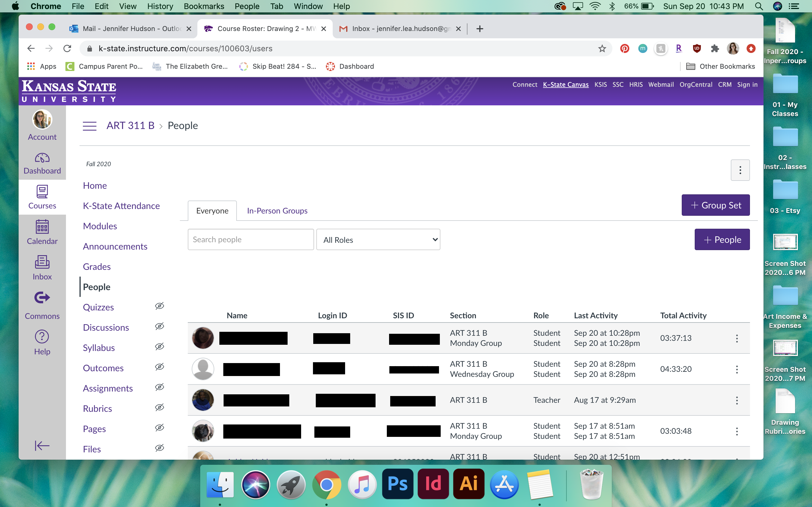Open the K-State Canvas link
Screen dimensions: 812x507
(566, 84)
